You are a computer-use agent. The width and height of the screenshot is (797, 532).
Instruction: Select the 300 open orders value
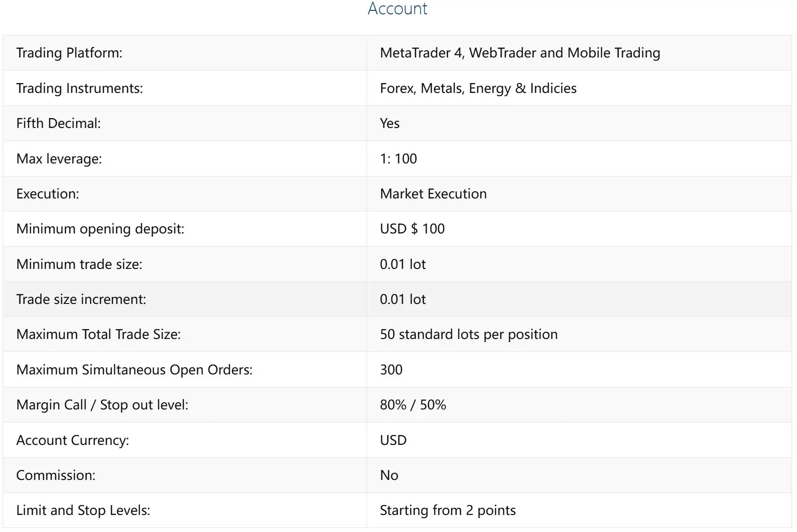click(391, 370)
